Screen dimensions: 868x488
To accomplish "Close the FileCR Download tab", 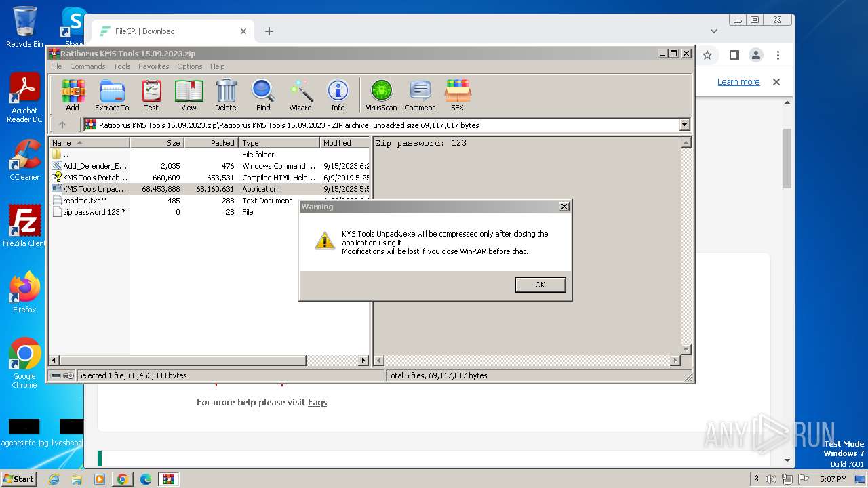I will click(x=243, y=31).
